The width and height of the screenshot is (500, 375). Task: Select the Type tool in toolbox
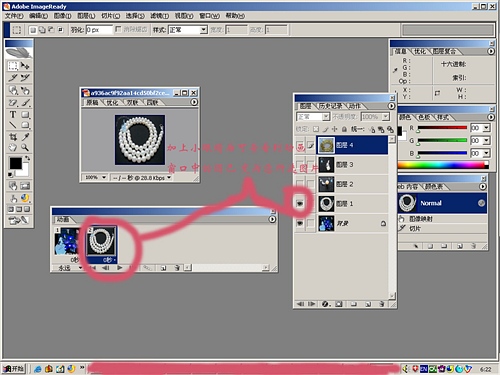tap(13, 114)
